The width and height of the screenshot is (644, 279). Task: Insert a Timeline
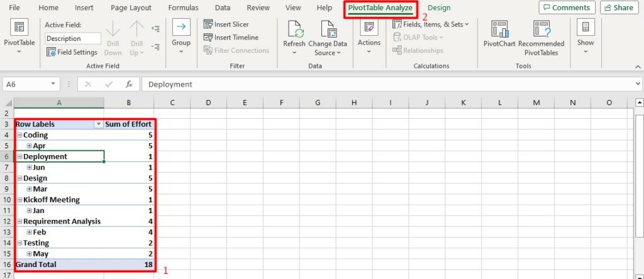[231, 37]
